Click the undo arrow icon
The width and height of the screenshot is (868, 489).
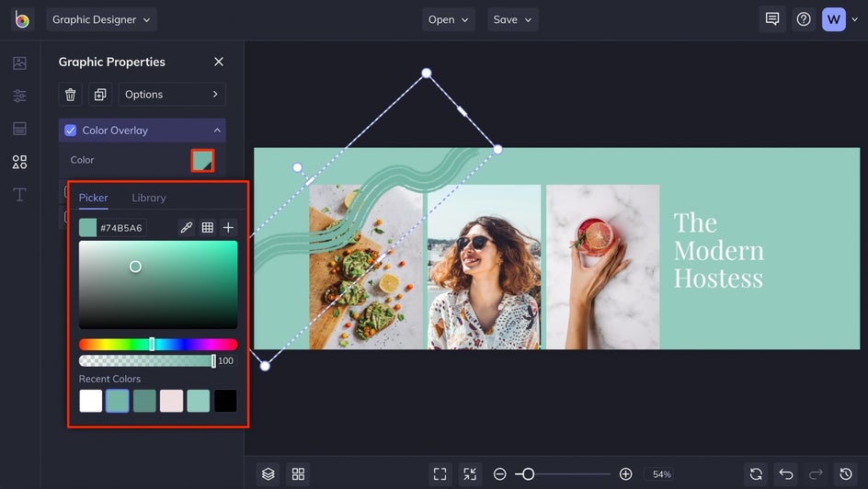[785, 473]
